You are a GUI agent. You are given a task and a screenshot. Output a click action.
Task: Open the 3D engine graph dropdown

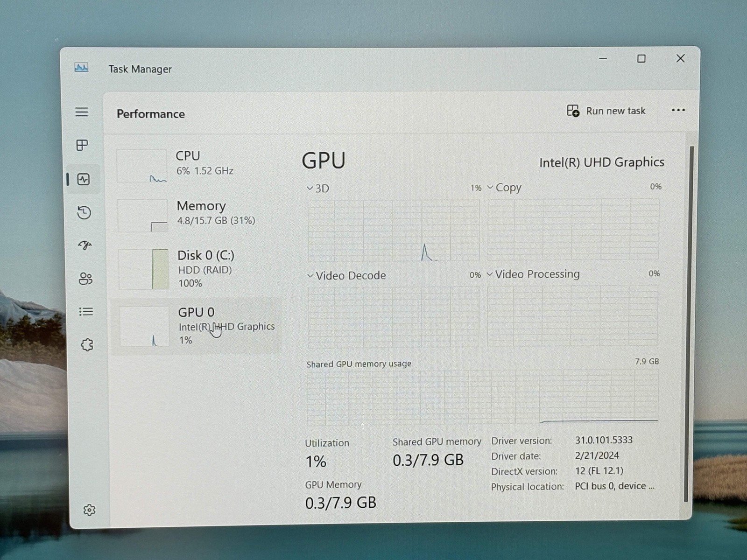[x=317, y=189]
